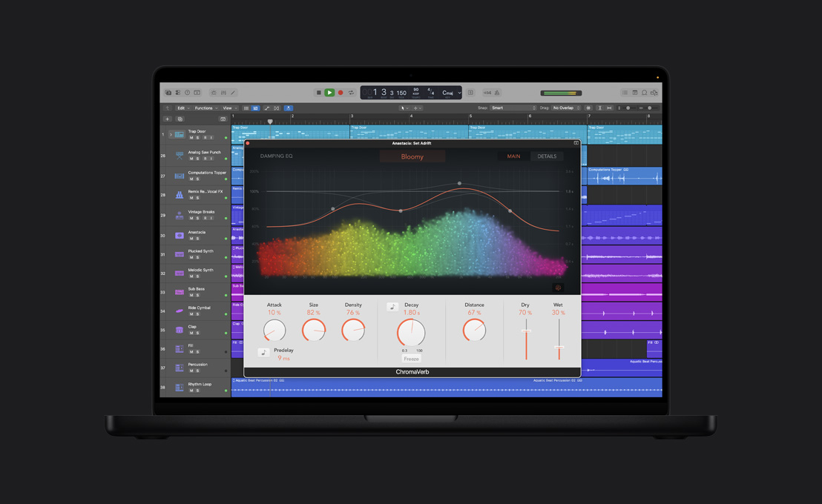
Task: Click the note sync icon beside Predelay
Action: coord(263,351)
